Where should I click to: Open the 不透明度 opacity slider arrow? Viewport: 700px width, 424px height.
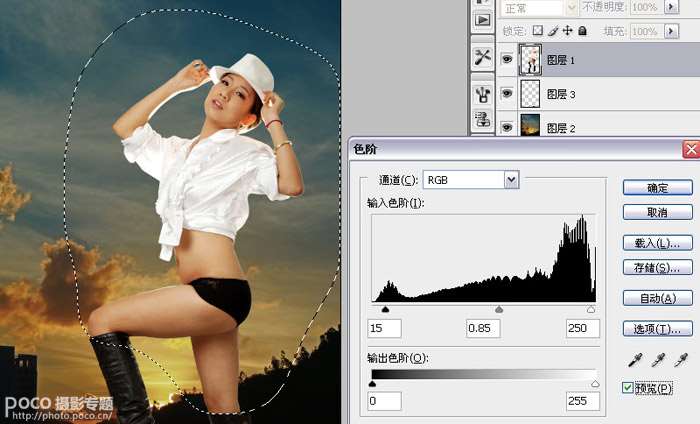pyautogui.click(x=671, y=7)
